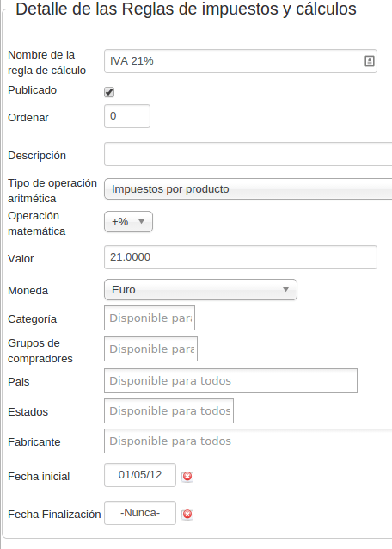Click the Fecha Finalización -Nunca- field
The width and height of the screenshot is (392, 549).
[140, 513]
